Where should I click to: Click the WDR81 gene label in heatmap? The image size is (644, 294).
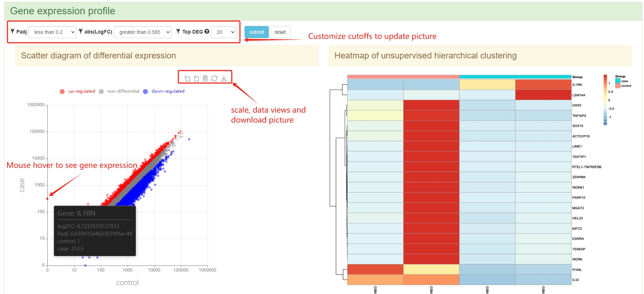[578, 187]
